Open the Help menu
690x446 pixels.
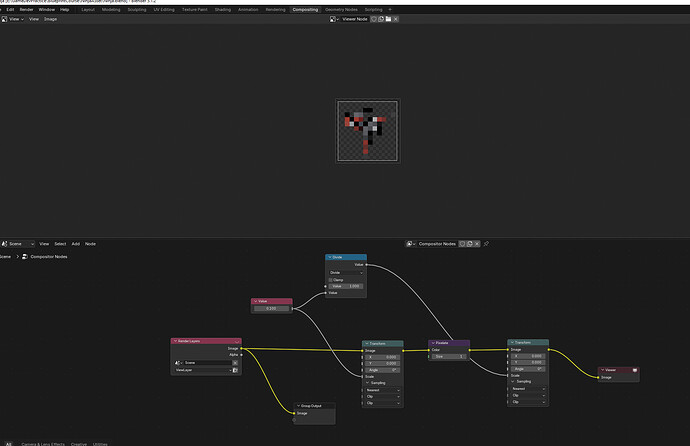click(x=64, y=9)
